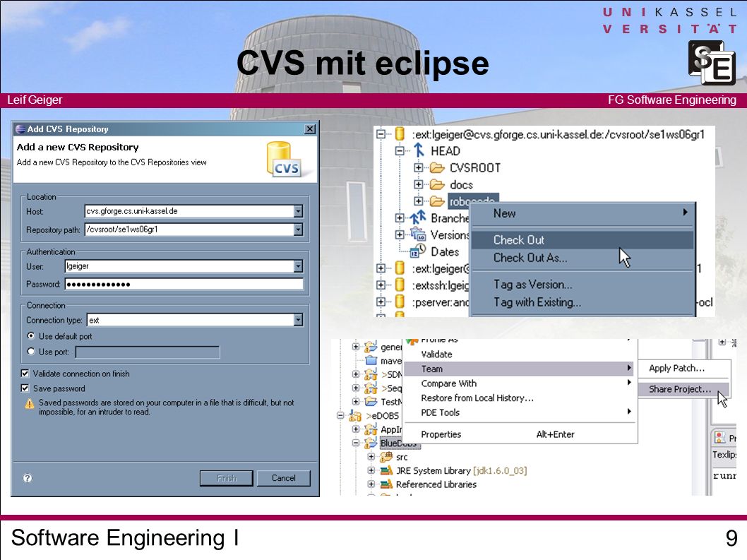Screen dimensions: 747x560
Task: Click the Versions icon in the repository tree
Action: click(418, 234)
